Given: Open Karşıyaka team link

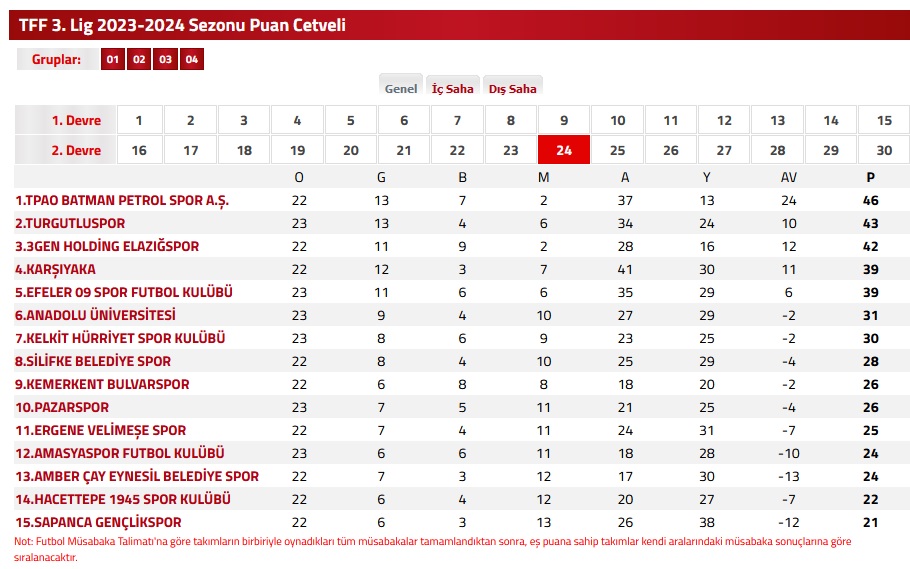Looking at the screenshot, I should [x=55, y=269].
